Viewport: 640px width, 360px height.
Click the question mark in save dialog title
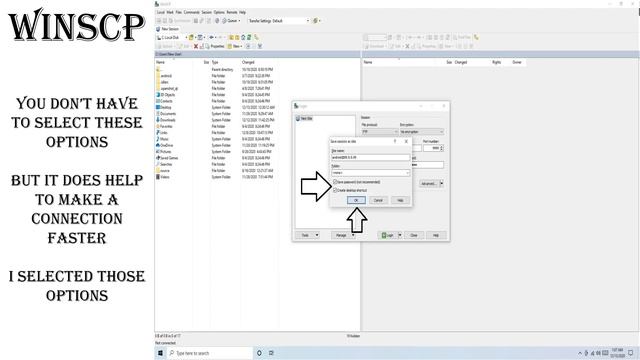[x=395, y=141]
